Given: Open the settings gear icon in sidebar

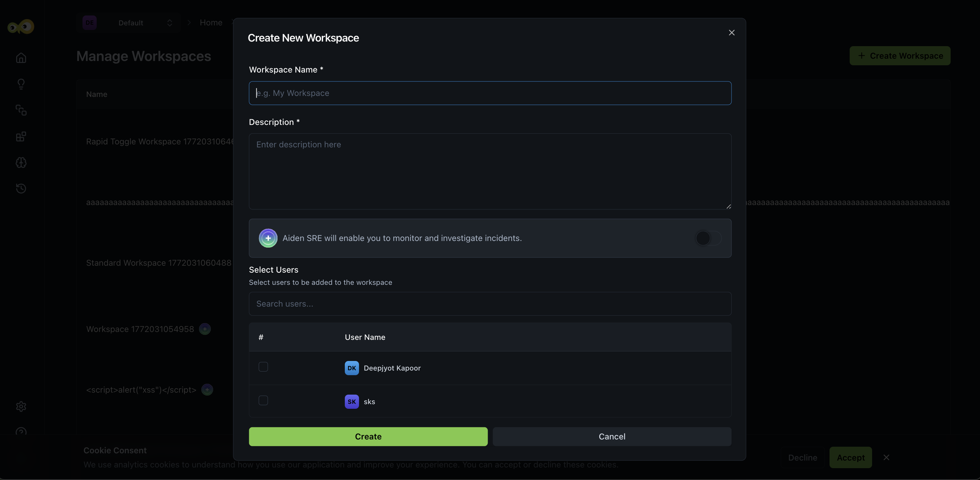Looking at the screenshot, I should [21, 406].
